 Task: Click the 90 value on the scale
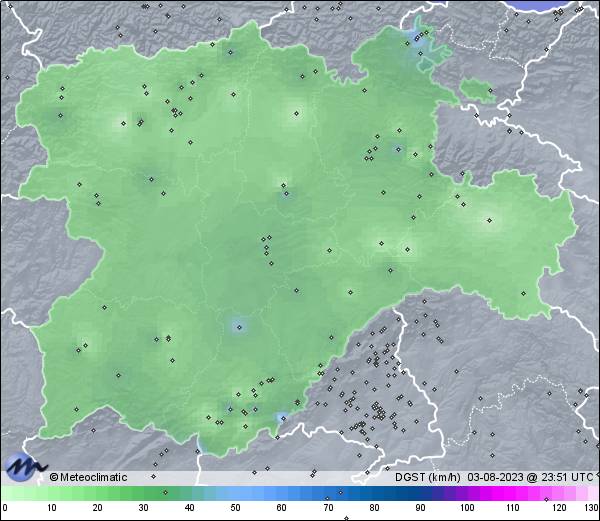coord(420,508)
